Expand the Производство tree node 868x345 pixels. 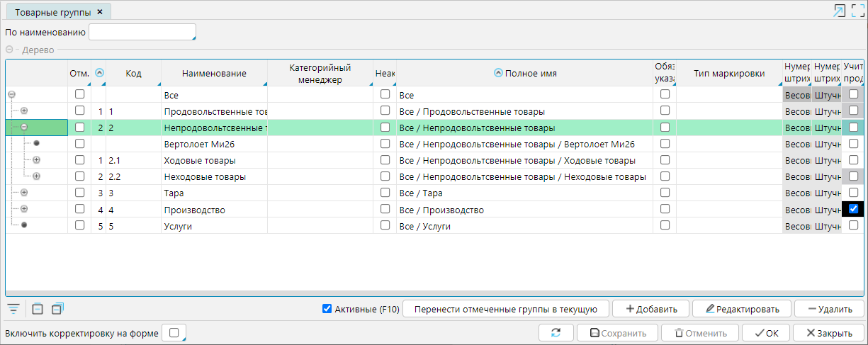coord(24,209)
